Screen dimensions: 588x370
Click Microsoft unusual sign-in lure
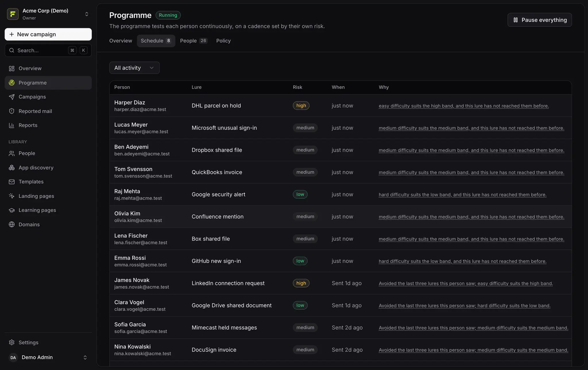[x=224, y=128]
